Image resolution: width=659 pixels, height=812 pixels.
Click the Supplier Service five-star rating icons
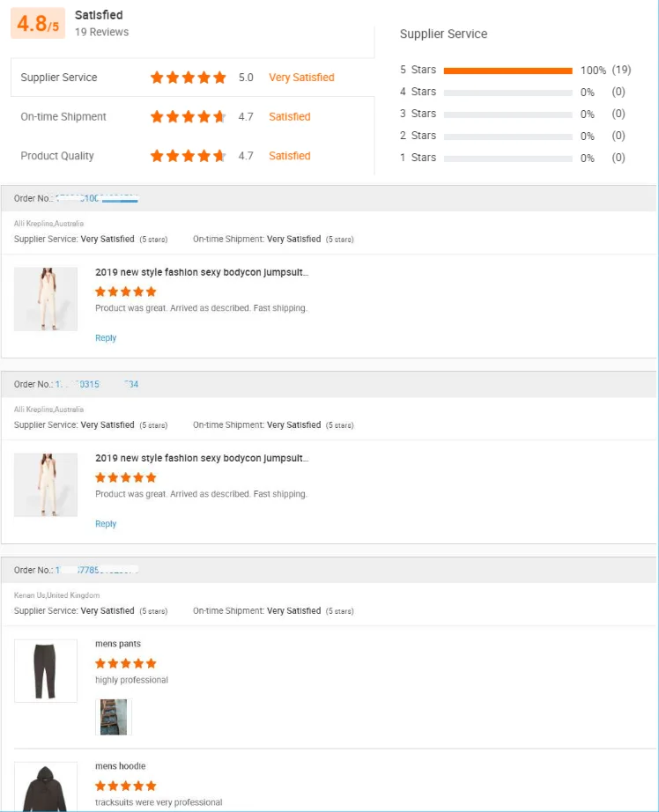[188, 78]
